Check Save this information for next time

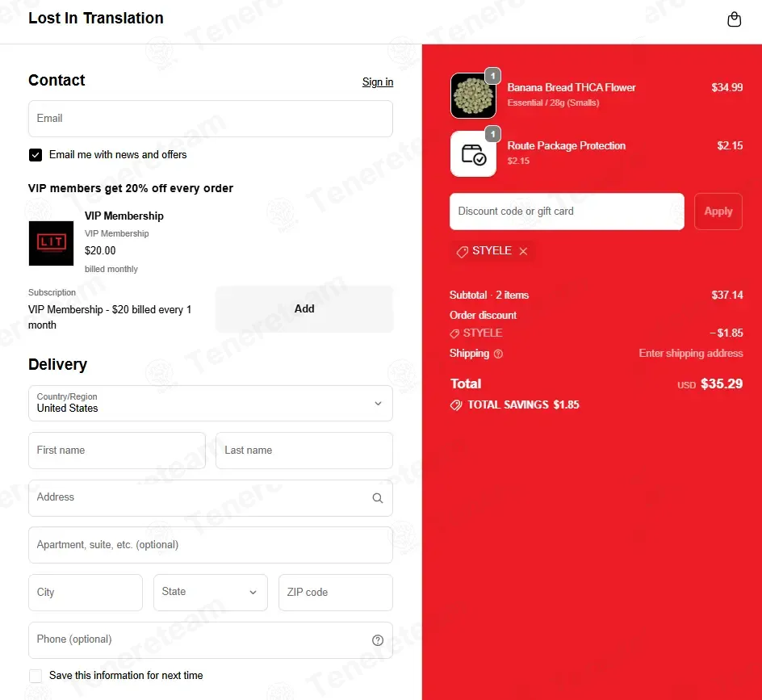pyautogui.click(x=36, y=676)
